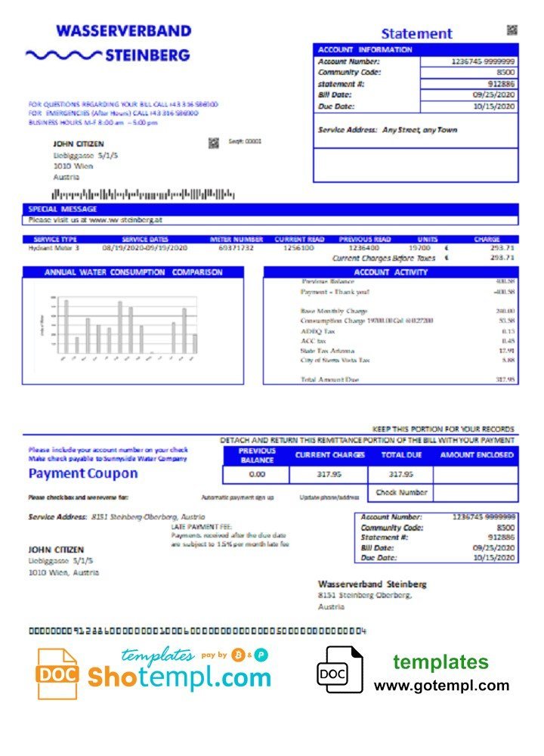Screen dimensions: 544x756
Task: Click the blue wave logo beside STEINBERG
Action: tap(63, 55)
